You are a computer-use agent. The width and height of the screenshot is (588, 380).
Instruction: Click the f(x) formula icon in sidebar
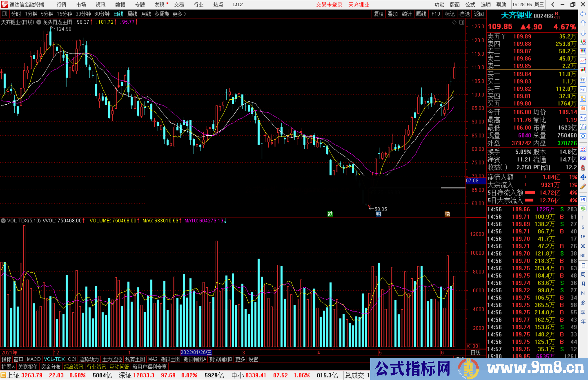583,127
